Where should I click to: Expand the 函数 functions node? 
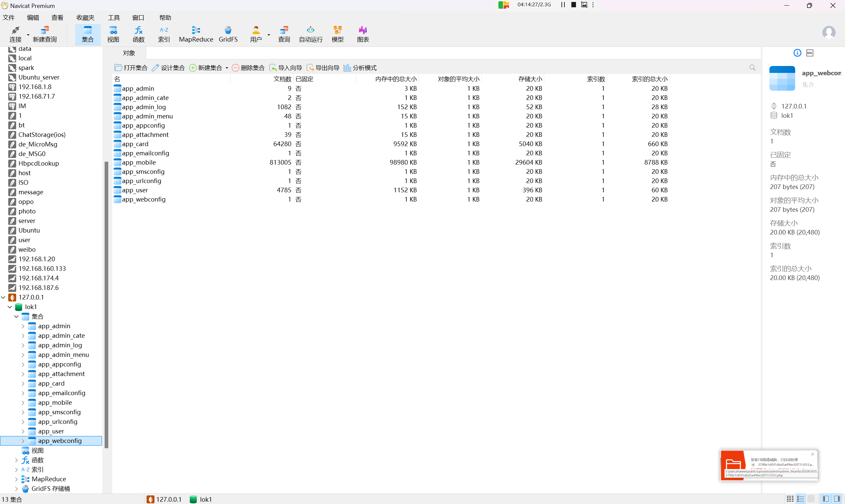pos(16,460)
